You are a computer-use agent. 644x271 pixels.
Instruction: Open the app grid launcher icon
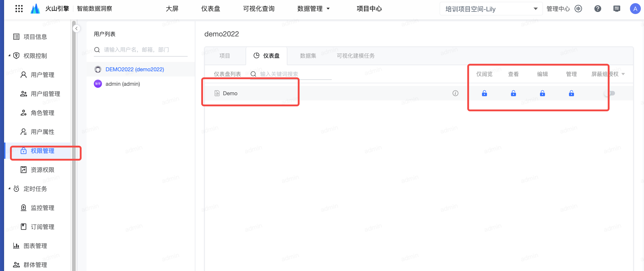coord(19,9)
